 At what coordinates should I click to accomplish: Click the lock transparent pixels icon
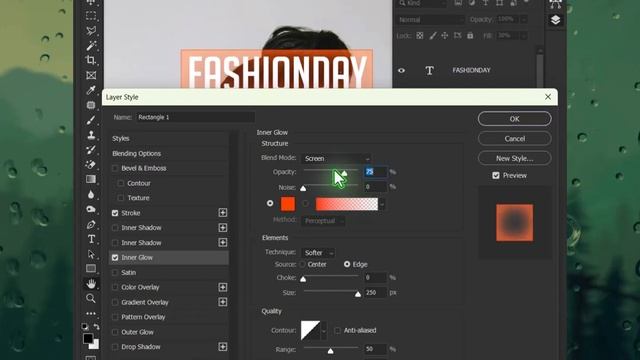pyautogui.click(x=420, y=36)
